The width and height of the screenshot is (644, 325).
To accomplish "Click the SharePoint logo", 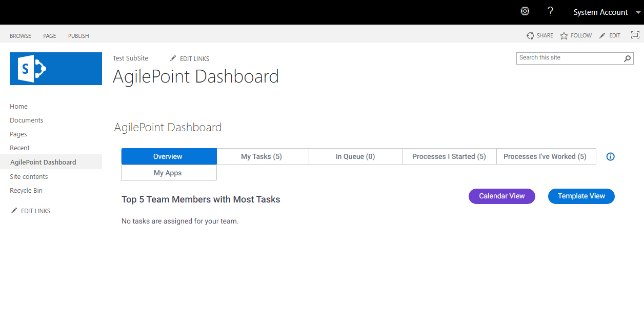I will point(56,68).
